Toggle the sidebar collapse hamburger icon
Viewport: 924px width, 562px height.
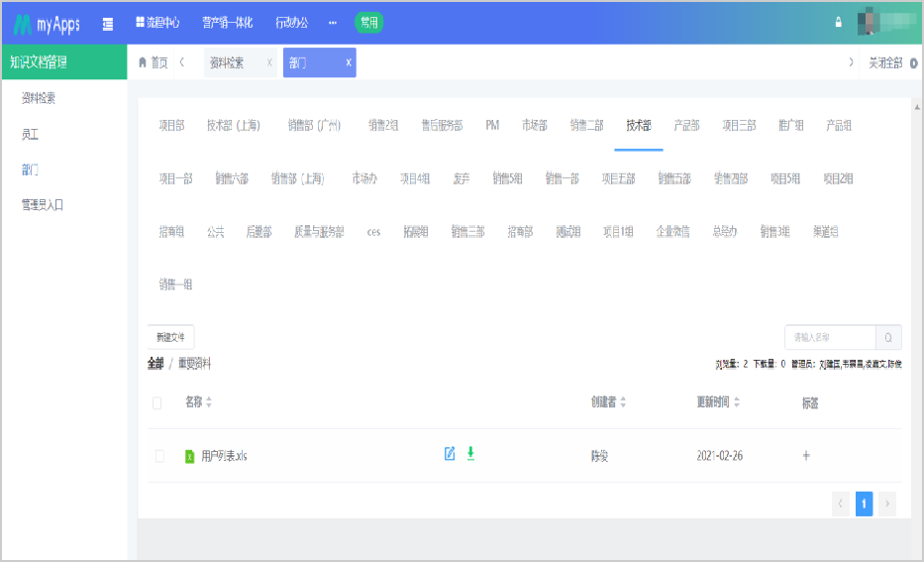tap(108, 24)
